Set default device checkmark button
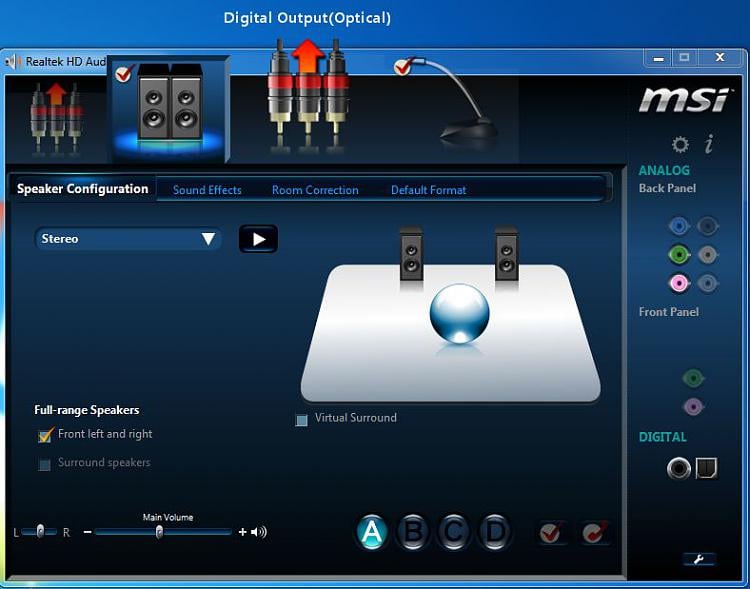750x589 pixels. coord(551,532)
